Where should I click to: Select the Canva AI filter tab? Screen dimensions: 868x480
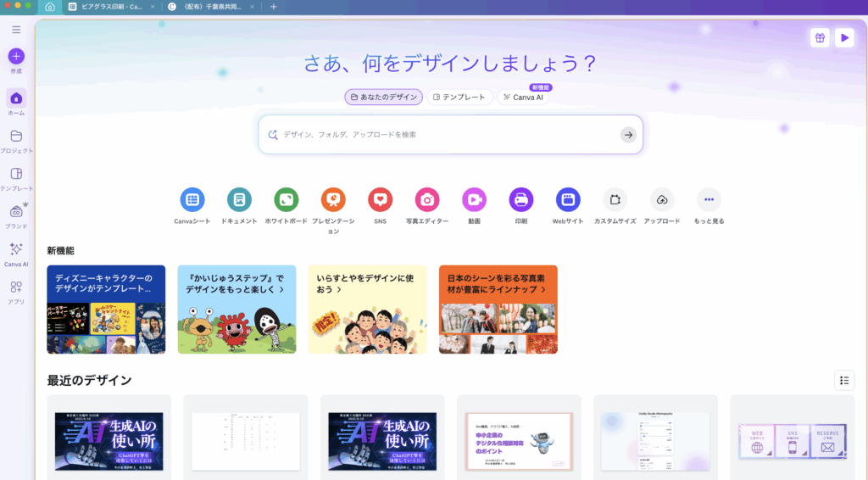pyautogui.click(x=523, y=97)
